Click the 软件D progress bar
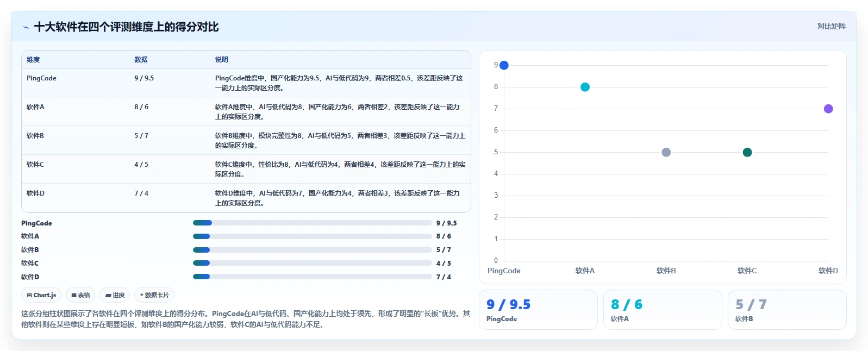The height and width of the screenshot is (351, 868). coord(312,277)
